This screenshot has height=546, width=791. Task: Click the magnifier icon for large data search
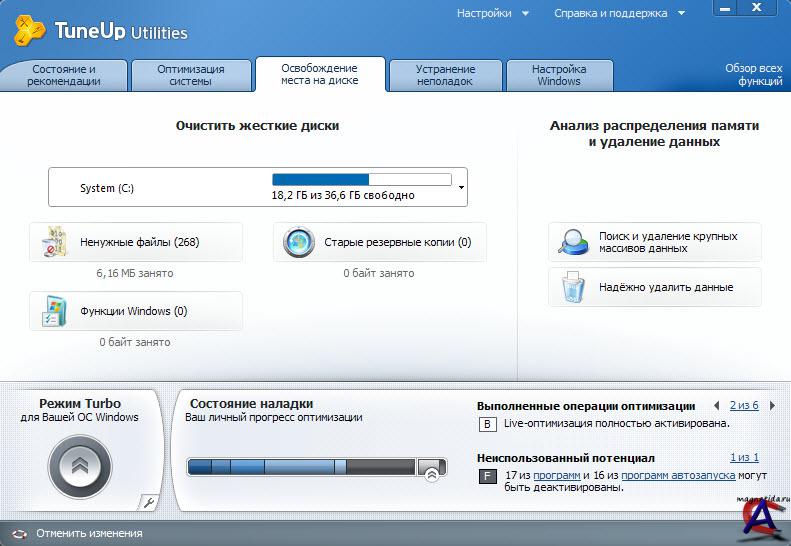coord(573,242)
